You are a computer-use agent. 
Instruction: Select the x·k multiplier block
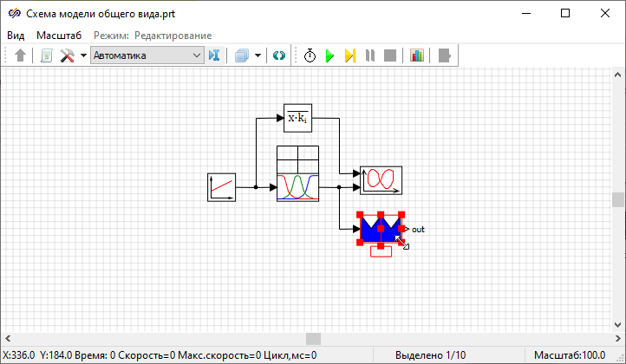tap(297, 118)
